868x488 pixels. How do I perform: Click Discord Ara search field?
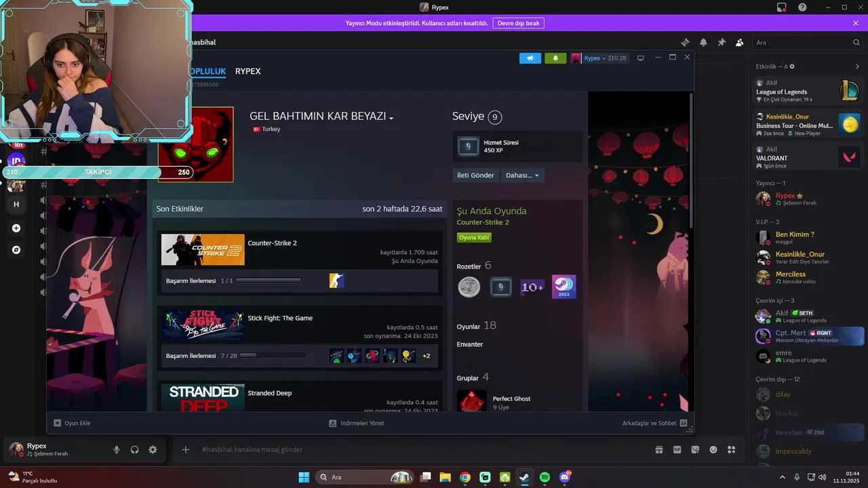(807, 42)
